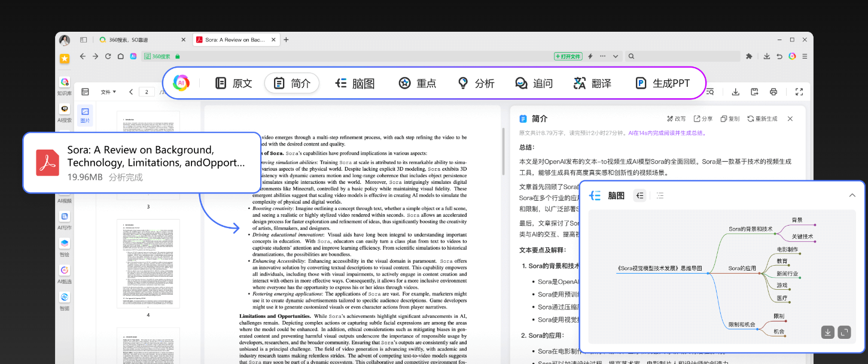Open the 翻译 translate tool

(x=592, y=83)
